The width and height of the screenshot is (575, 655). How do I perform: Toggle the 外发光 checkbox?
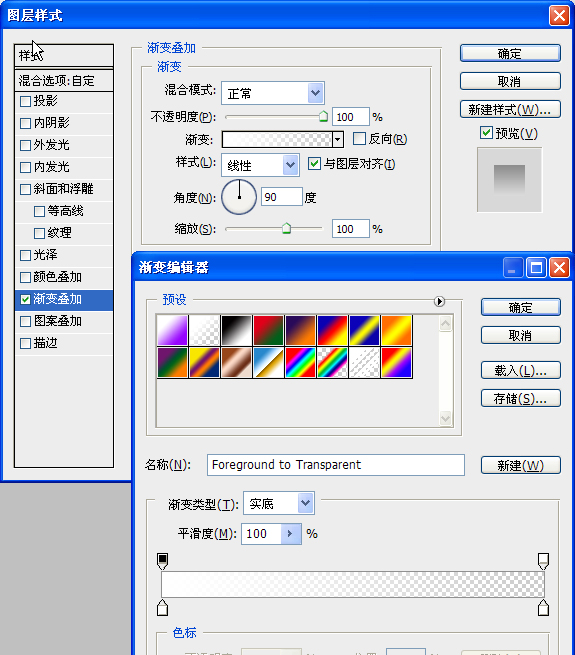(25, 145)
